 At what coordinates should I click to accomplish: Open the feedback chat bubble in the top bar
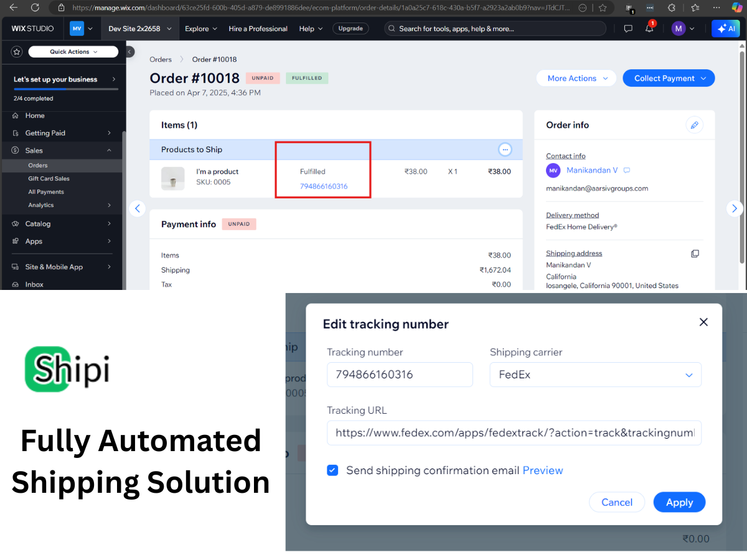point(628,28)
